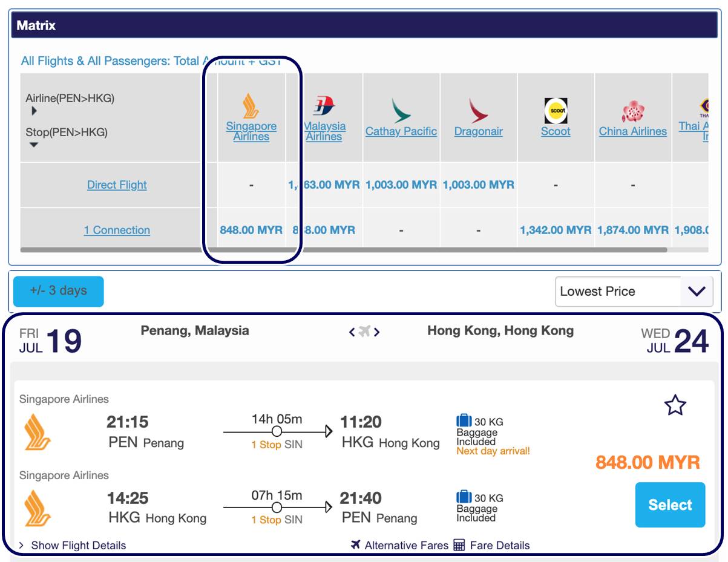Viewport: 728px width, 562px height.
Task: Click the +/- 3 days button
Action: click(x=58, y=291)
